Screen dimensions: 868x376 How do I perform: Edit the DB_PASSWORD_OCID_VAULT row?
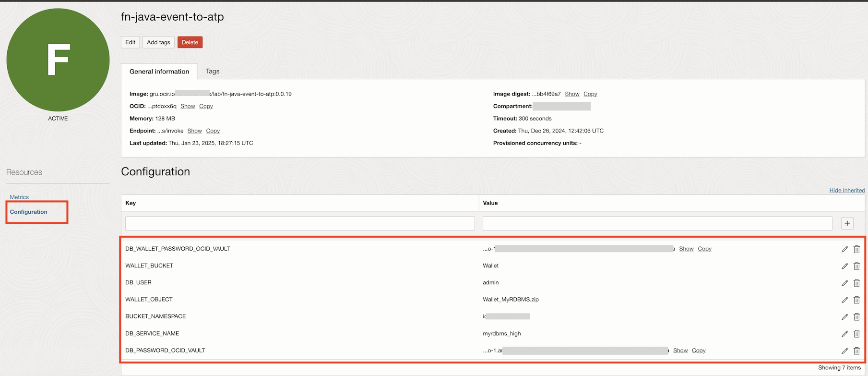pyautogui.click(x=844, y=351)
